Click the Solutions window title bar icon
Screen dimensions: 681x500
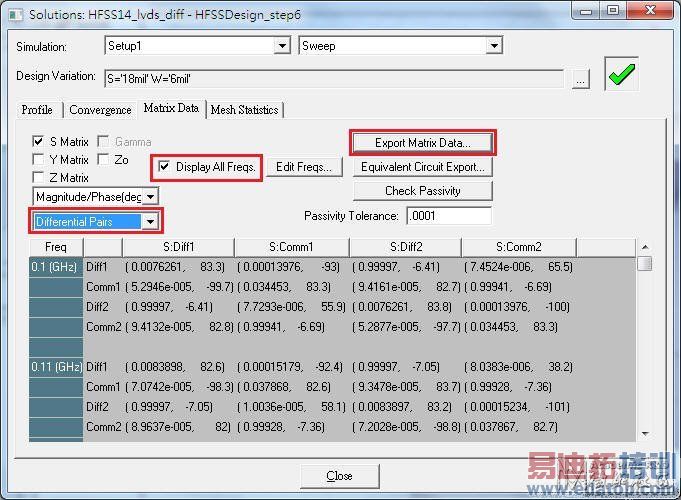pyautogui.click(x=16, y=15)
